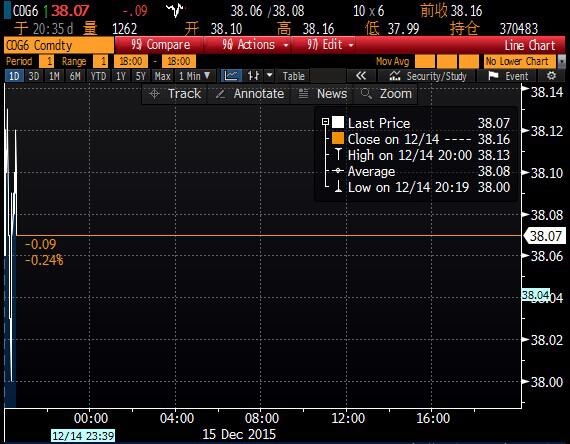Click the orange Close on 12/14 swatch
The width and height of the screenshot is (570, 444).
(338, 139)
